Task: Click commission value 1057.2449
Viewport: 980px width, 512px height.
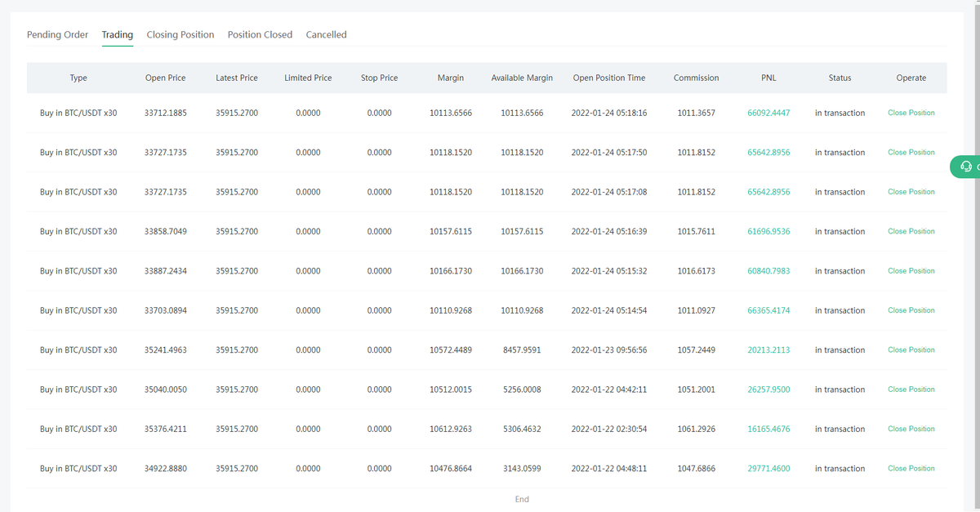Action: (697, 349)
